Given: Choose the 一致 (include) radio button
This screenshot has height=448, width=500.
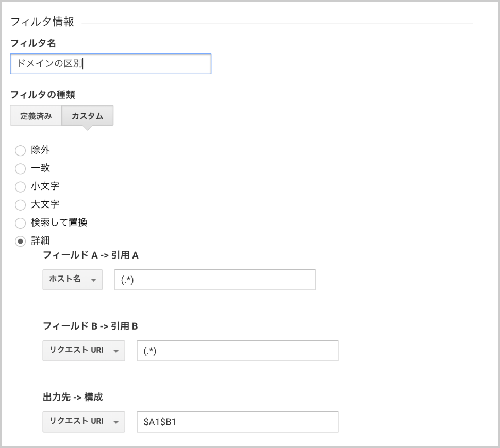Looking at the screenshot, I should 20,168.
